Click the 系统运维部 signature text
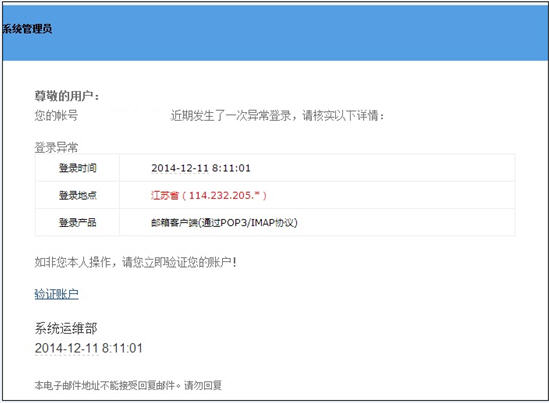This screenshot has height=403, width=549. click(x=66, y=328)
